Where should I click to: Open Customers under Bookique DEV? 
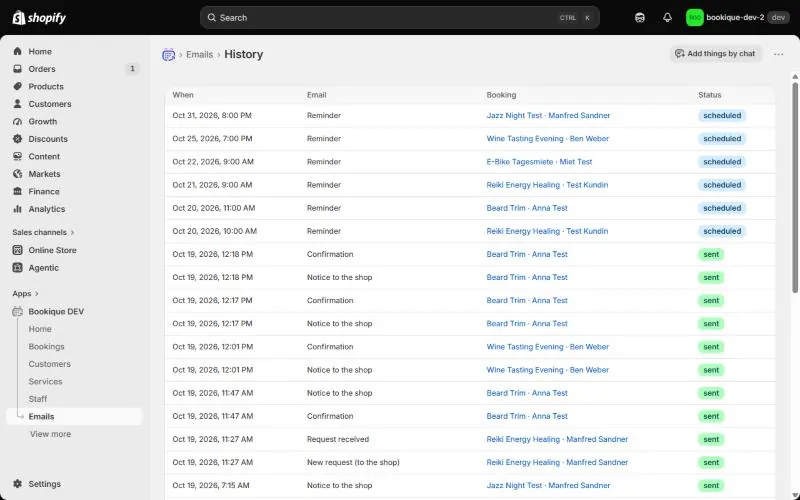point(49,364)
